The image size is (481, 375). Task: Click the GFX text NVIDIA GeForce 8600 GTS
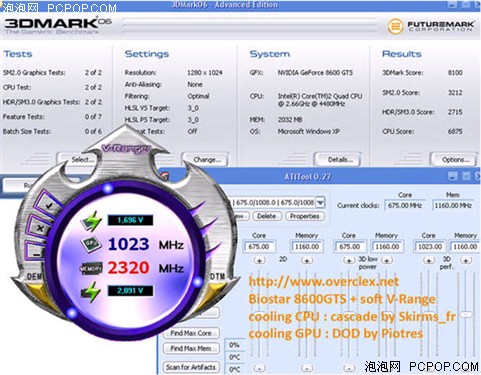315,73
